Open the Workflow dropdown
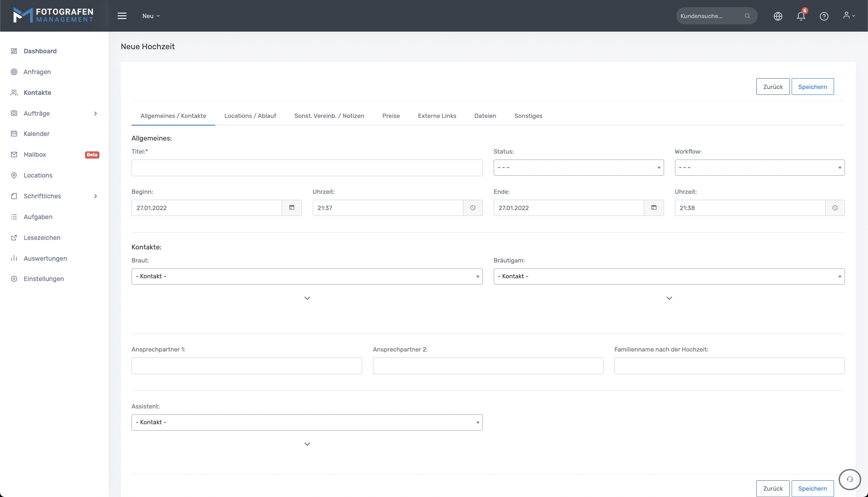 (759, 168)
